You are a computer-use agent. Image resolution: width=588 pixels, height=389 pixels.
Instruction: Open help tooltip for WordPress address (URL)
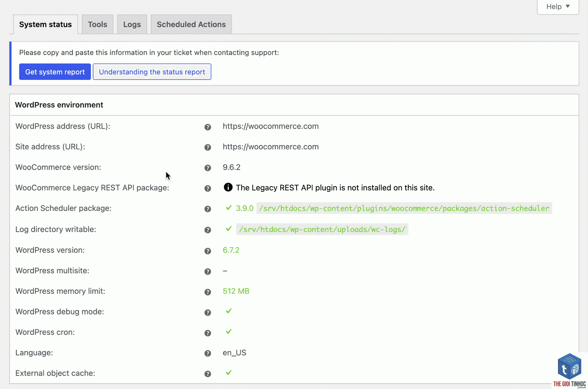[208, 127]
